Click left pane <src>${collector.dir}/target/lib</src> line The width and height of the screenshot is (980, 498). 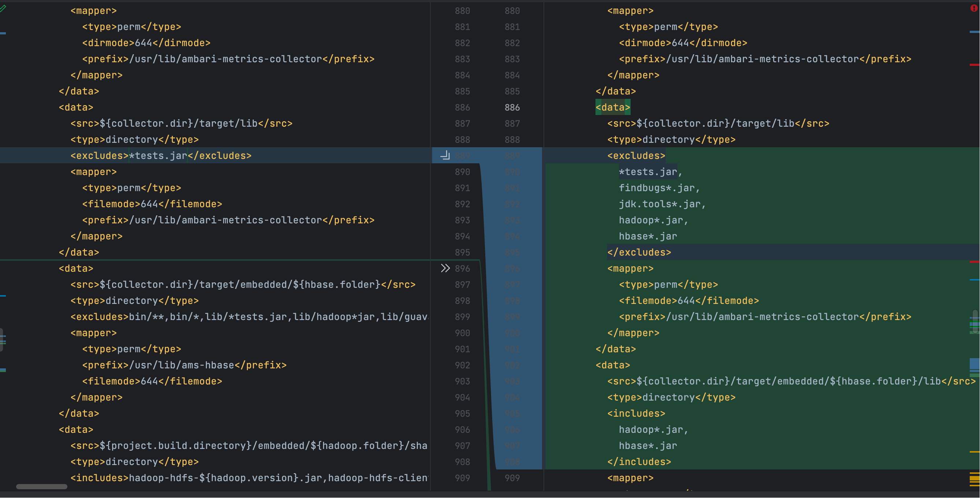pos(182,124)
